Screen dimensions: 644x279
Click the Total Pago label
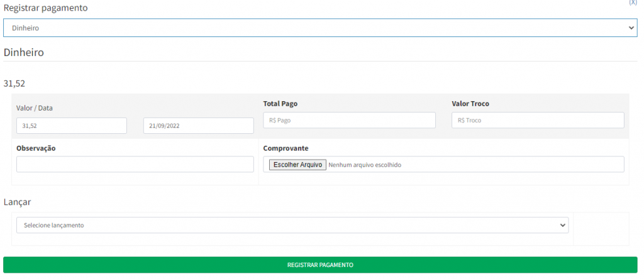point(280,104)
